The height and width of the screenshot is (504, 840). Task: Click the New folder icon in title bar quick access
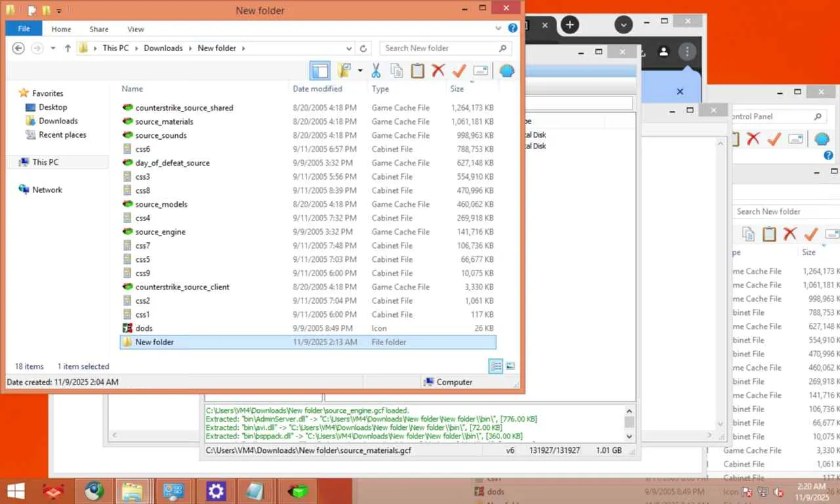46,10
